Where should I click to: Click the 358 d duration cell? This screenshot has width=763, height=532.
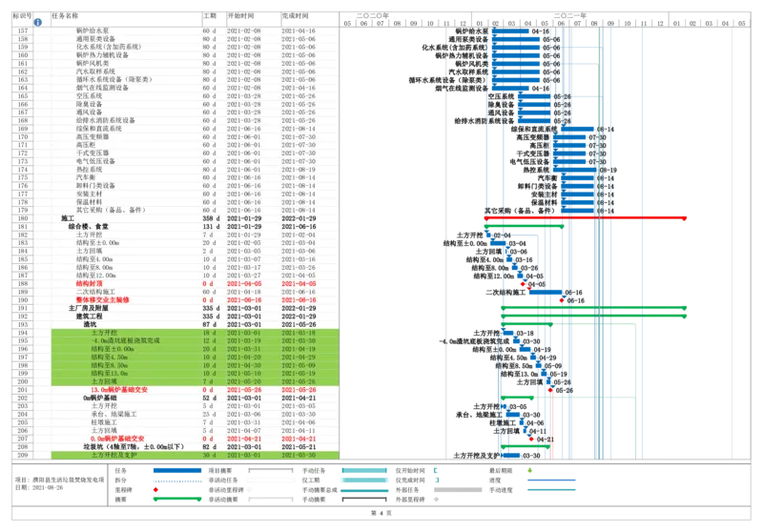tap(210, 217)
